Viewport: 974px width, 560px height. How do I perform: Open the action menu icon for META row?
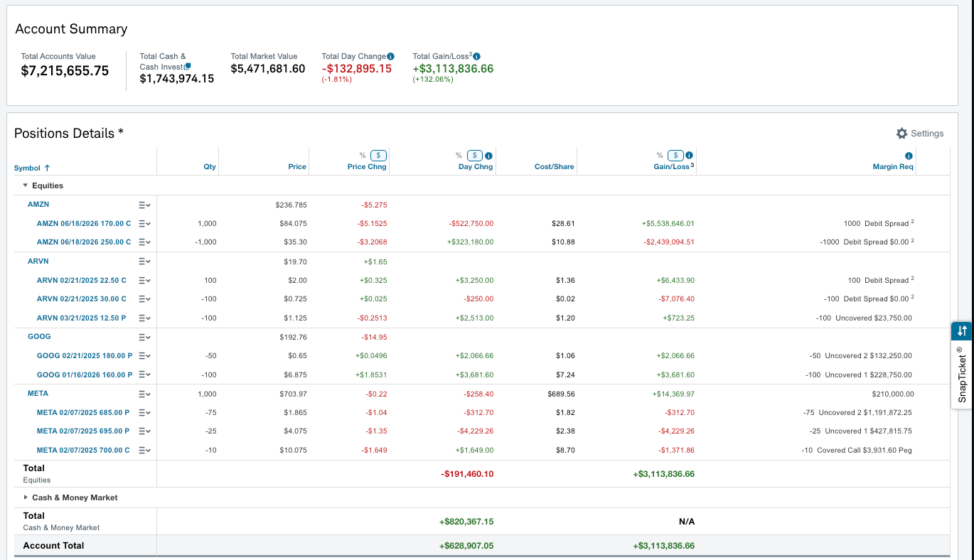(144, 394)
